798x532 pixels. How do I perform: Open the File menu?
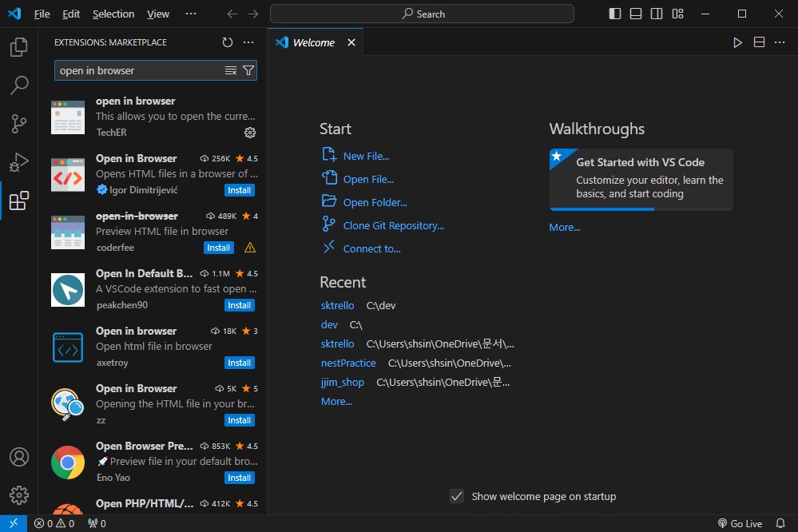click(x=42, y=14)
